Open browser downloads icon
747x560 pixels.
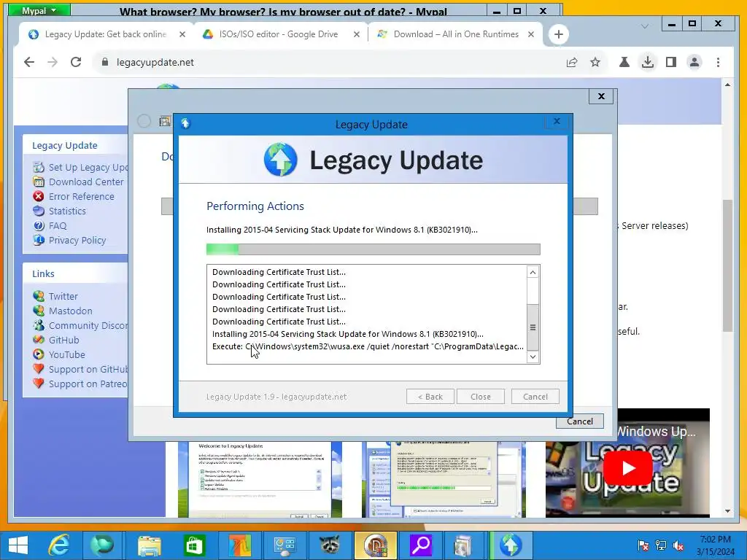pyautogui.click(x=648, y=63)
